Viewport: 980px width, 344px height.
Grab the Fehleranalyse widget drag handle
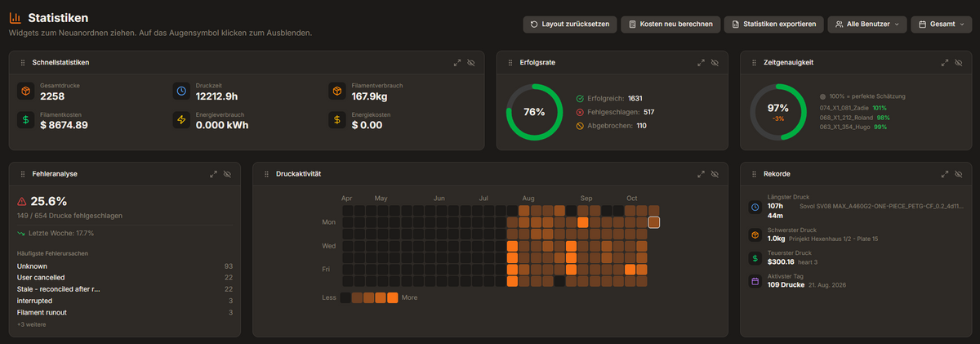point(23,174)
